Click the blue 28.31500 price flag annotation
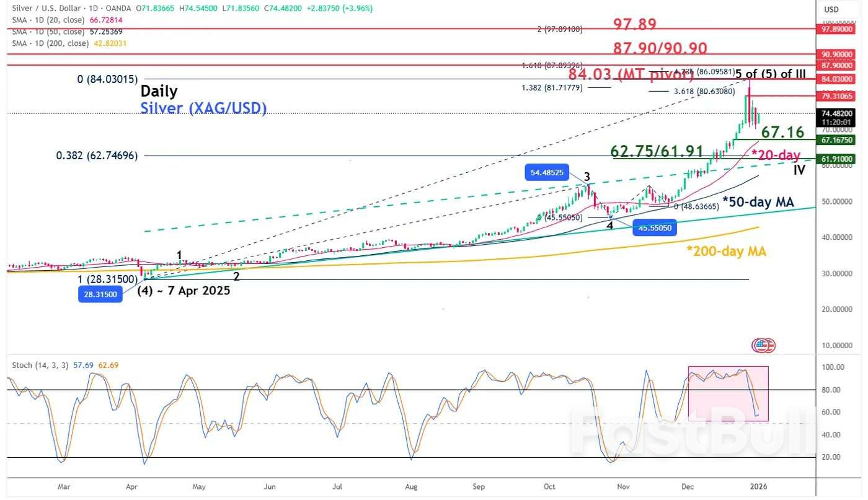868x500 pixels. (100, 295)
